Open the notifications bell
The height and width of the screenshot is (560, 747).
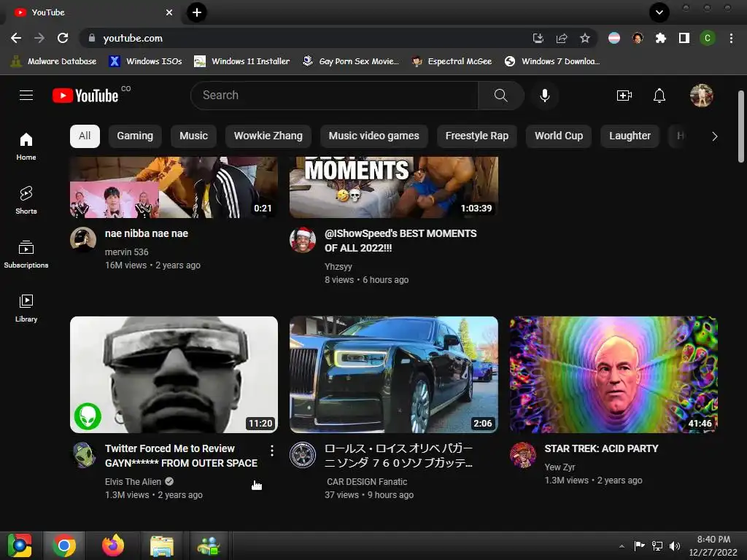pos(659,96)
